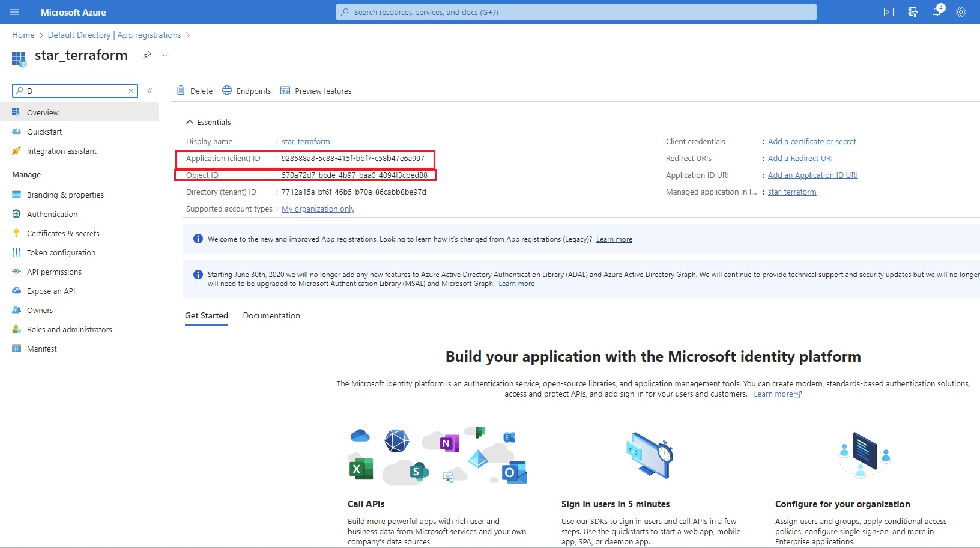
Task: Switch to the Documentation tab
Action: [x=271, y=315]
